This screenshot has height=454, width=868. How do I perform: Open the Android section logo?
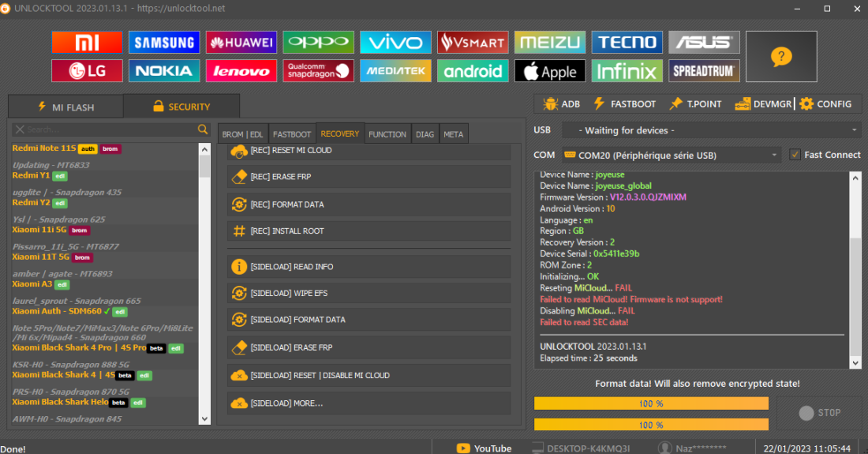473,71
